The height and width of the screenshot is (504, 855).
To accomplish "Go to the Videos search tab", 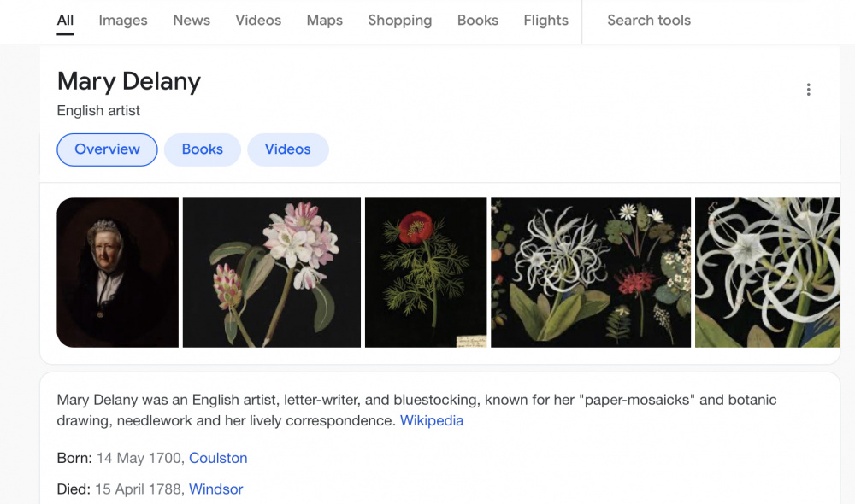I will click(258, 21).
